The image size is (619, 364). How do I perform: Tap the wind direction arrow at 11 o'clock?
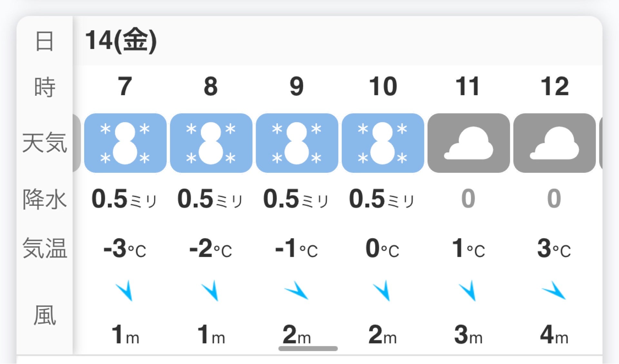(x=468, y=290)
